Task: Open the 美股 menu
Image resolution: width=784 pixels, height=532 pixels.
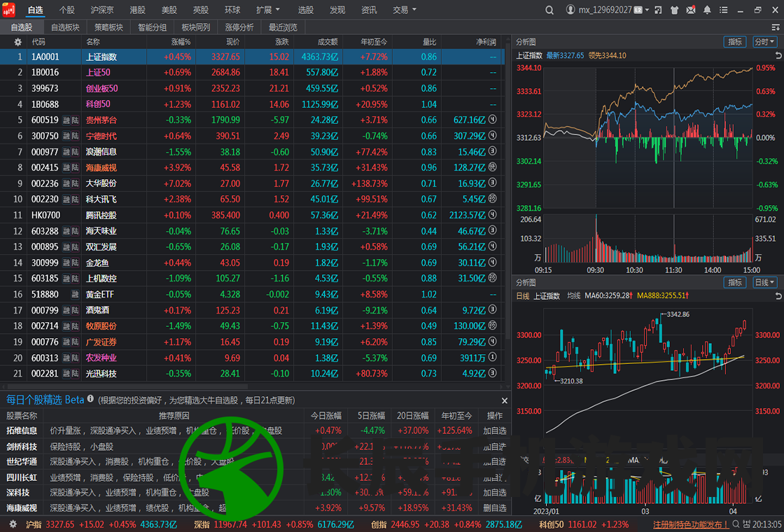Action: (169, 10)
